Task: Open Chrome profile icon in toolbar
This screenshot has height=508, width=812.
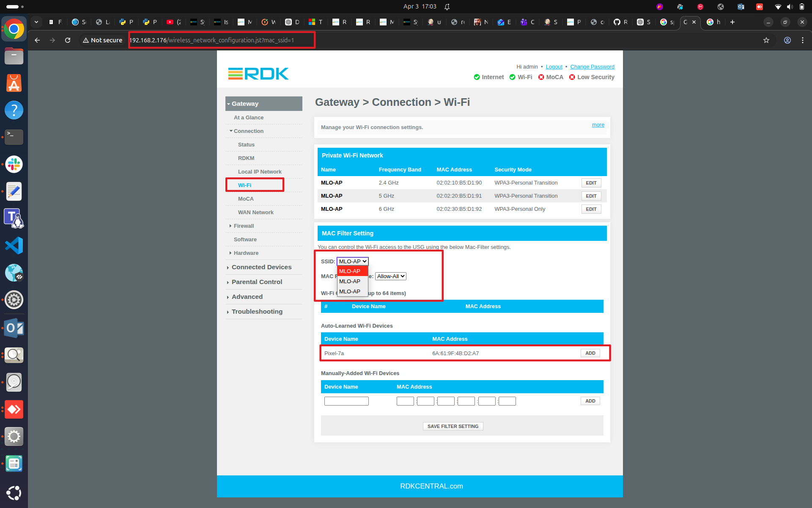Action: click(787, 40)
